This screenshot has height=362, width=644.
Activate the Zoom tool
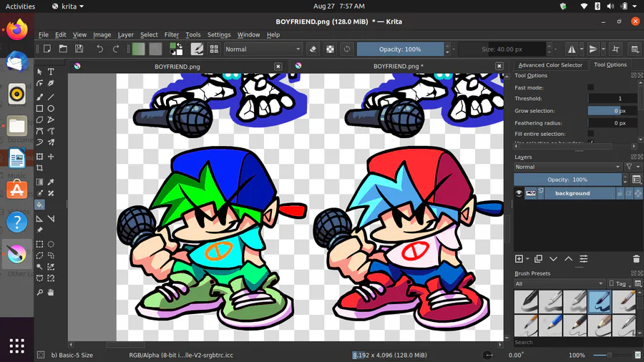pyautogui.click(x=39, y=293)
